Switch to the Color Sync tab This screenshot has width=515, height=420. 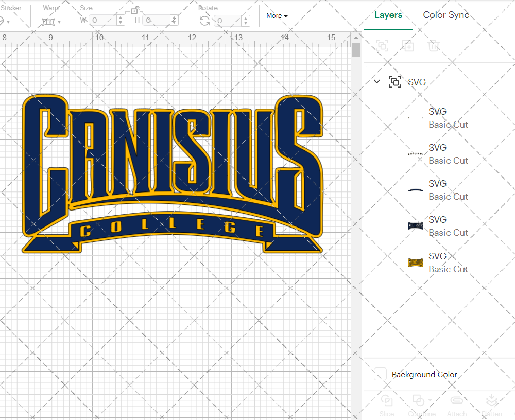pyautogui.click(x=446, y=15)
